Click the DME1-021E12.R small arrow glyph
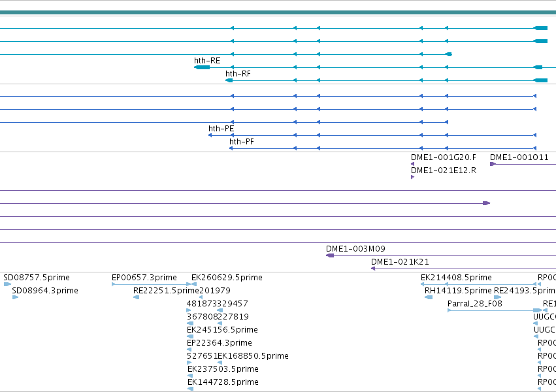The width and height of the screenshot is (556, 392). (x=412, y=177)
